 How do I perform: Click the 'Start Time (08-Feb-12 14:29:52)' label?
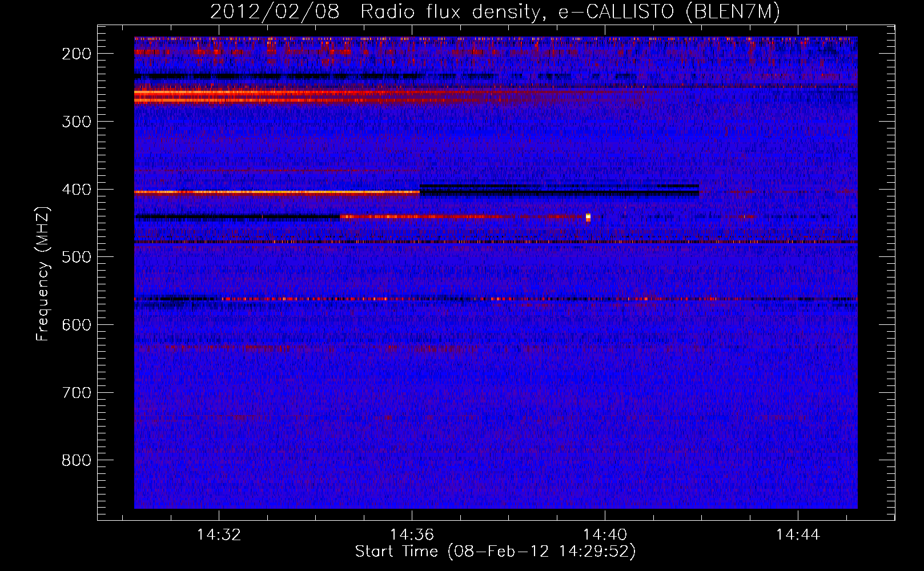tap(495, 552)
